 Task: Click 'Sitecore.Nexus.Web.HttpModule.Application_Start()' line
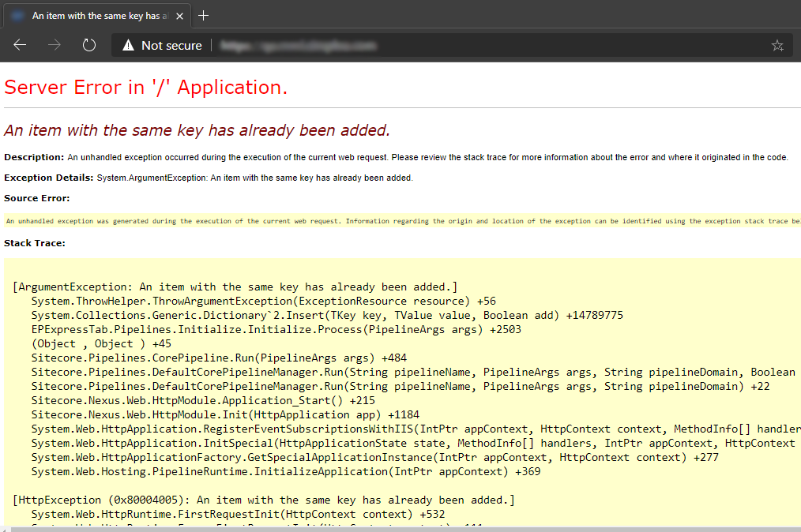203,401
